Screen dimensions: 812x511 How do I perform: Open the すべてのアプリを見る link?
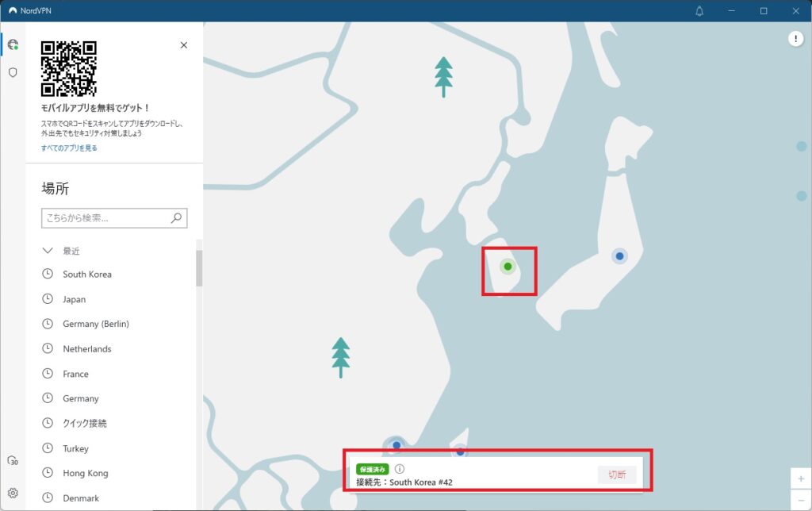tap(70, 148)
